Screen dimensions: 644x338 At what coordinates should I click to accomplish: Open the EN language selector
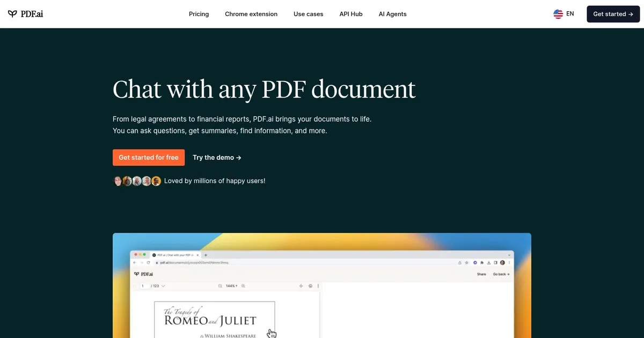[564, 14]
